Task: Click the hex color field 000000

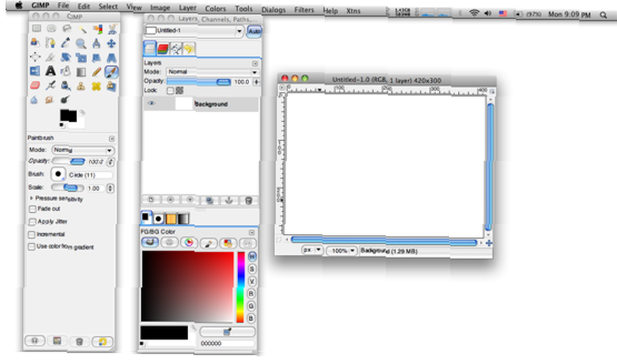Action: click(x=226, y=344)
